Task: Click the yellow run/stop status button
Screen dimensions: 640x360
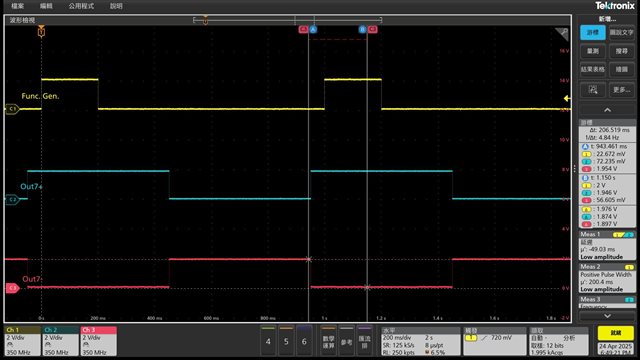Action: [x=616, y=333]
